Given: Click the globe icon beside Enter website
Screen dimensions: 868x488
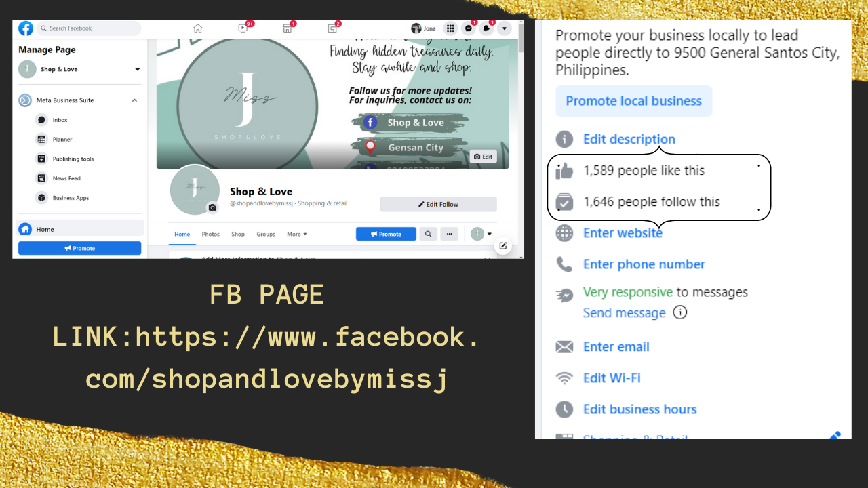Looking at the screenshot, I should (564, 233).
